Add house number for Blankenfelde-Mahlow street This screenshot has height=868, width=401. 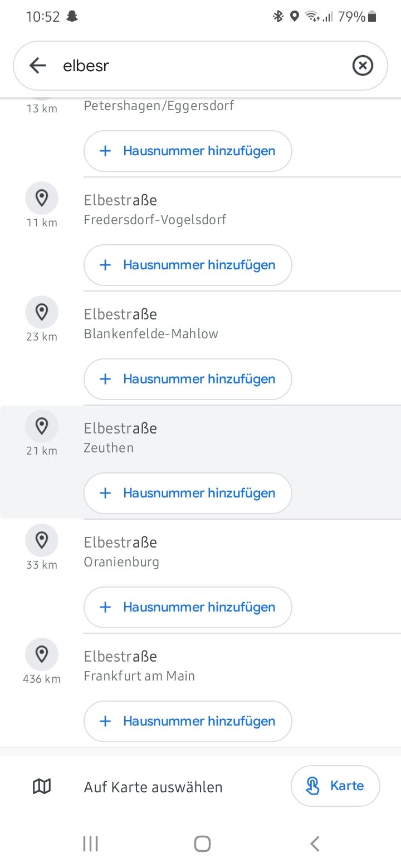coord(188,379)
